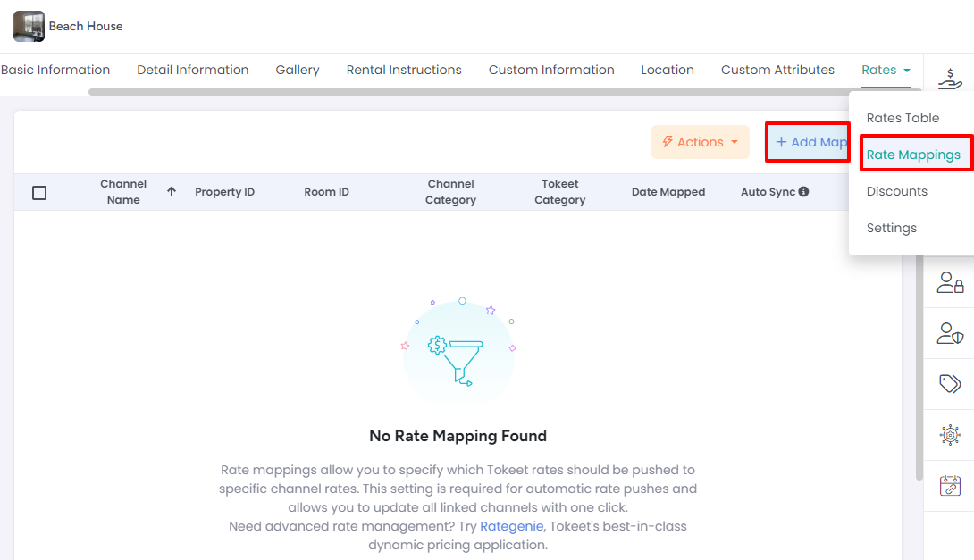Open the user shield sidebar icon

coord(949,333)
